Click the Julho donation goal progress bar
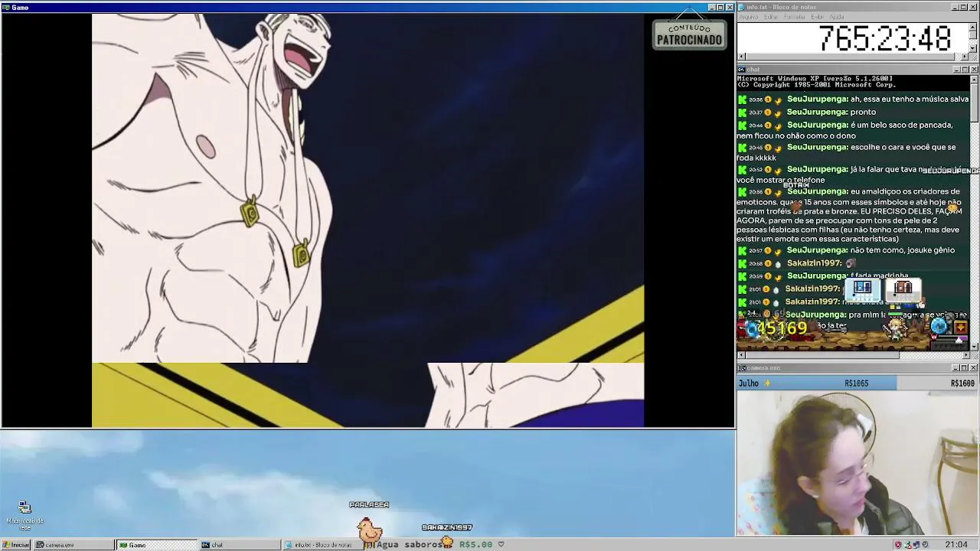Viewport: 980px width, 551px height. (857, 383)
